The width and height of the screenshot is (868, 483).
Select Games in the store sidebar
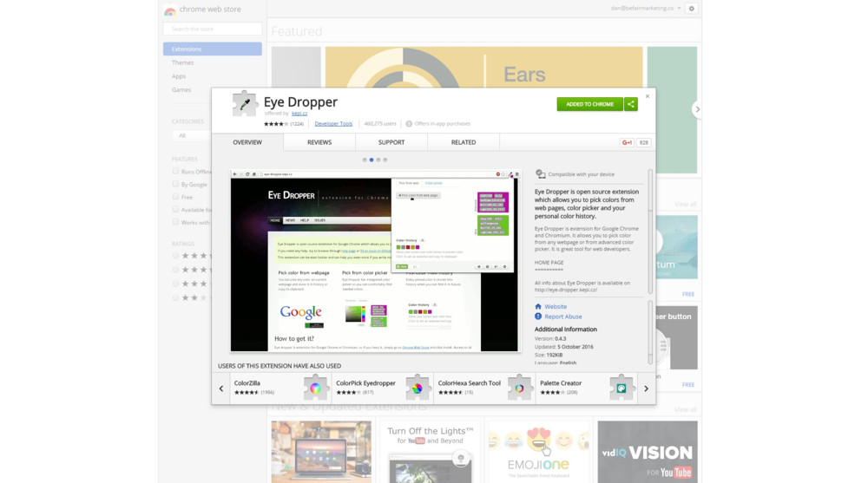[x=181, y=89]
